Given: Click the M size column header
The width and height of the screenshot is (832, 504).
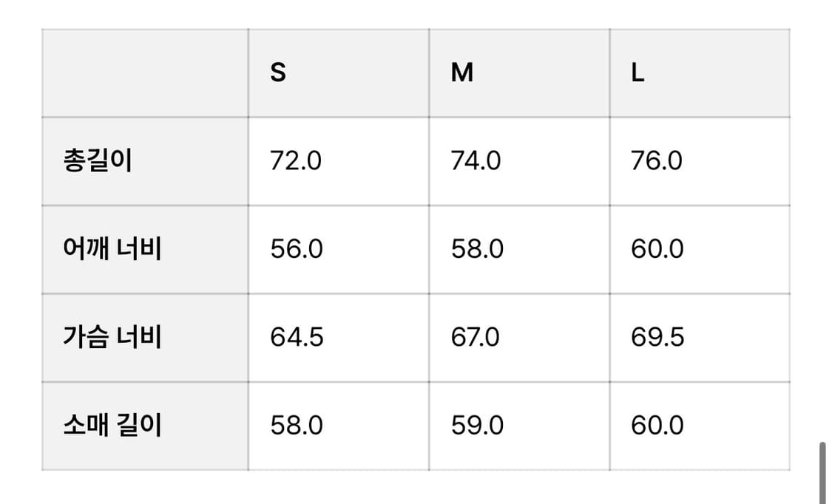Looking at the screenshot, I should 462,72.
